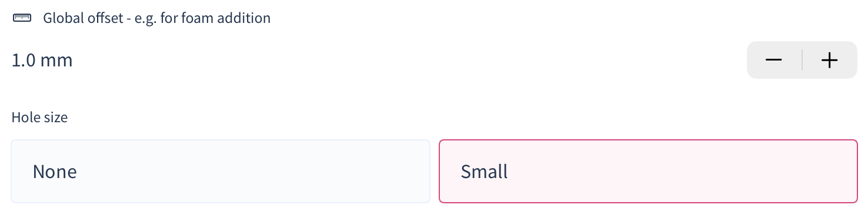Click the Hole size label
868x218 pixels.
pos(40,118)
